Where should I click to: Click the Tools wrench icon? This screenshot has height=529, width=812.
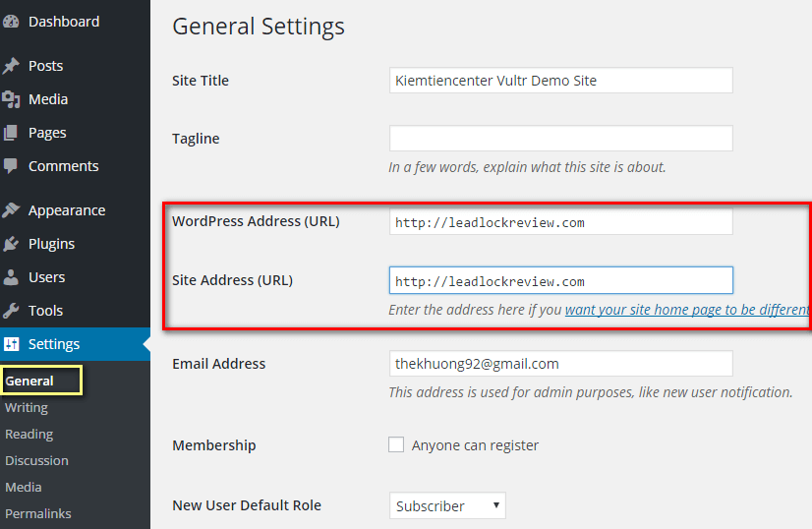[11, 311]
